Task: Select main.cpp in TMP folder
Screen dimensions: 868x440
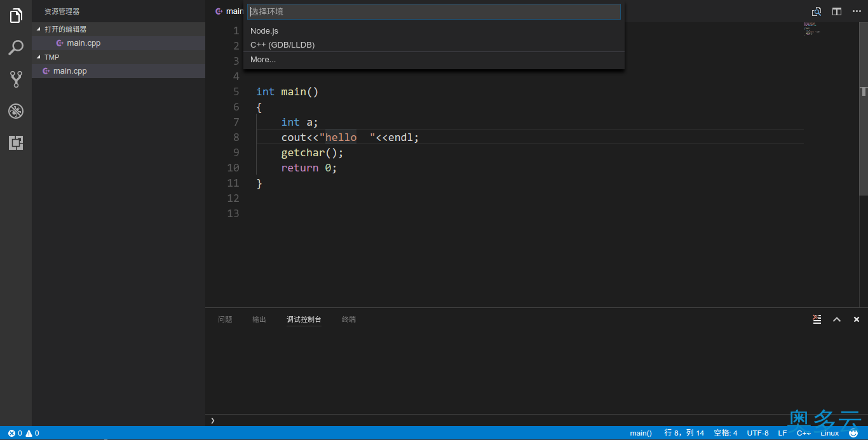Action: pyautogui.click(x=118, y=71)
